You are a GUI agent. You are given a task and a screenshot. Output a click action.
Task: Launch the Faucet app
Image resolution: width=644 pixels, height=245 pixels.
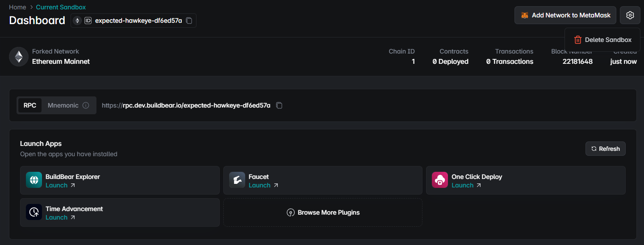263,185
